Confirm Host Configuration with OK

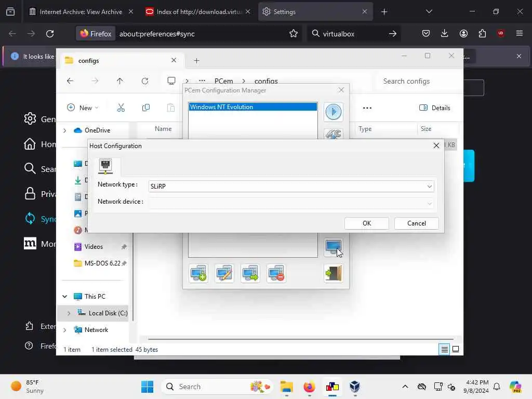(x=366, y=223)
